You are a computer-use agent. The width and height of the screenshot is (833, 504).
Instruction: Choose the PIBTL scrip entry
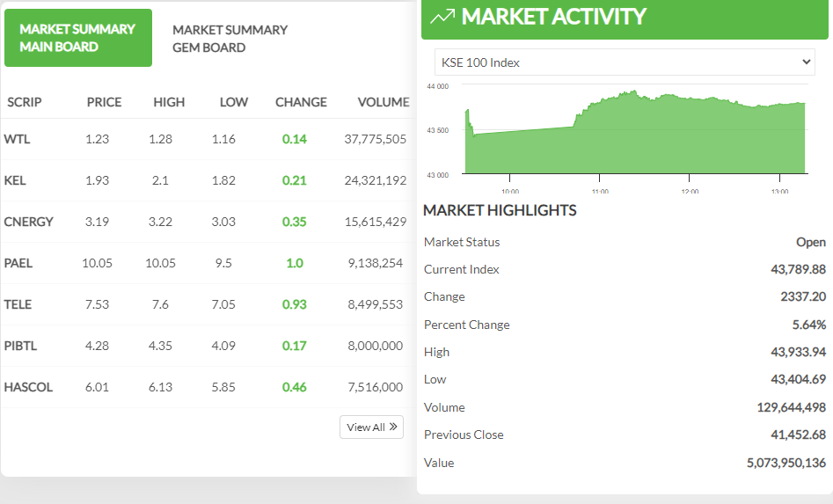point(19,346)
